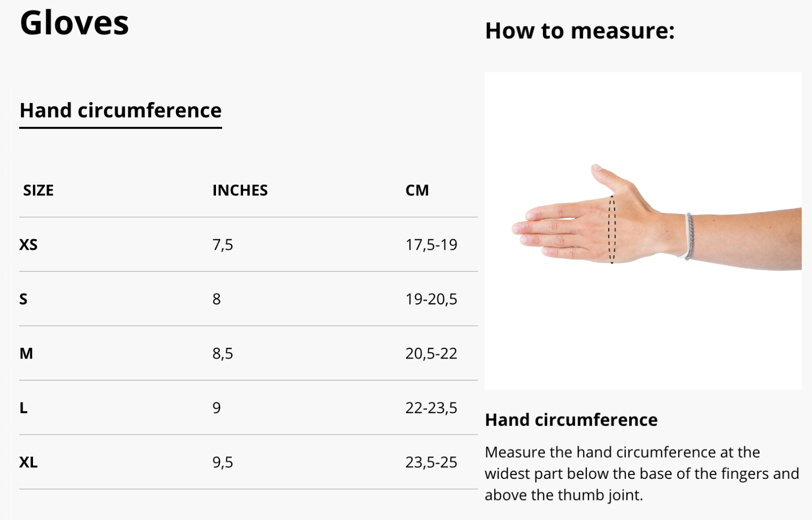The image size is (812, 520).
Task: Click the 22-23,5 cm value
Action: pos(431,408)
